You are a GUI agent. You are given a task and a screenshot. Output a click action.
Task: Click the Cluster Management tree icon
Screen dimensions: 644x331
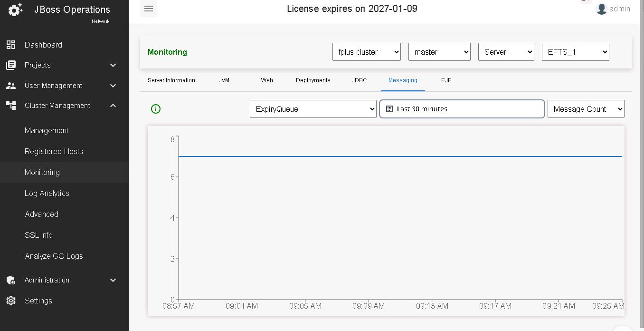(11, 106)
